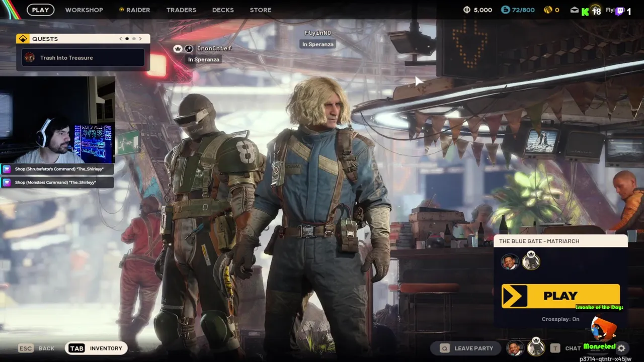Open the DECKS tab

coord(223,10)
